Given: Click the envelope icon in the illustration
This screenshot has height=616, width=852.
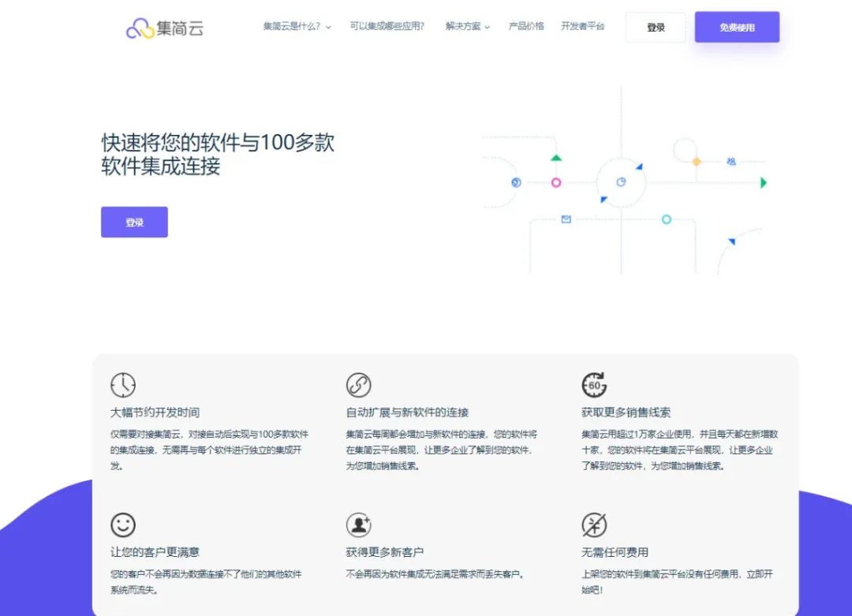Looking at the screenshot, I should [566, 219].
